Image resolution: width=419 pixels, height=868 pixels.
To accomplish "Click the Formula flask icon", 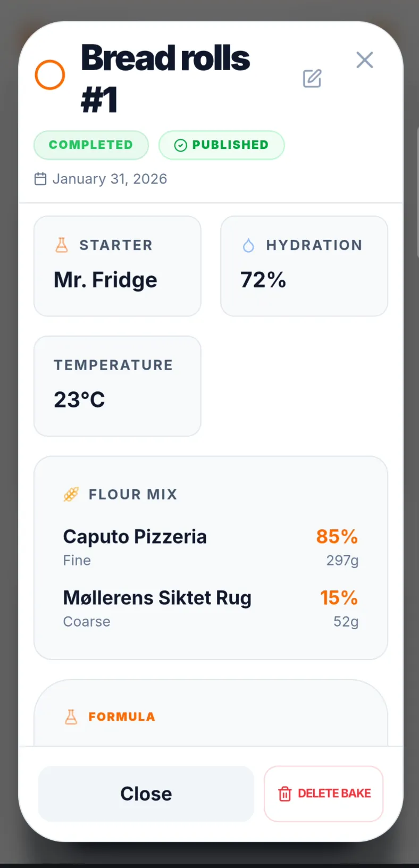I will pyautogui.click(x=71, y=717).
